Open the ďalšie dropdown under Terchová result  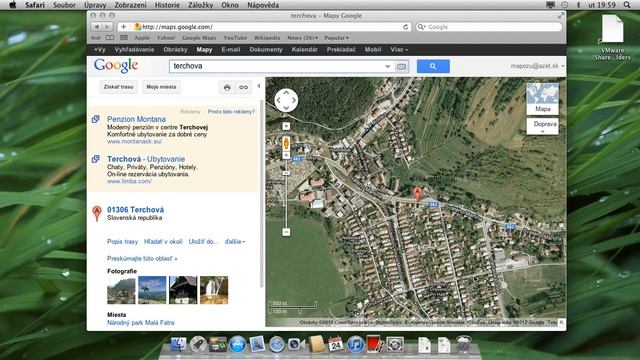[235, 242]
